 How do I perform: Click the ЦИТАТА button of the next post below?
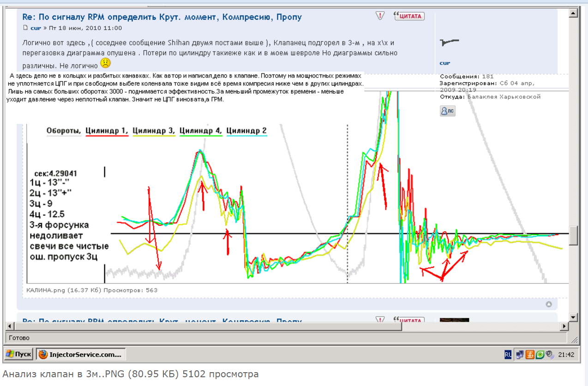coord(409,320)
